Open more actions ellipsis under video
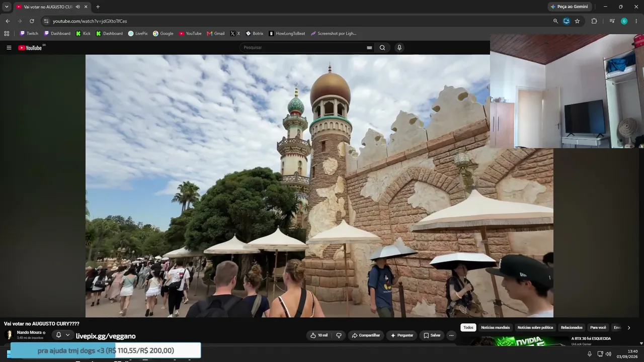 pos(451,335)
